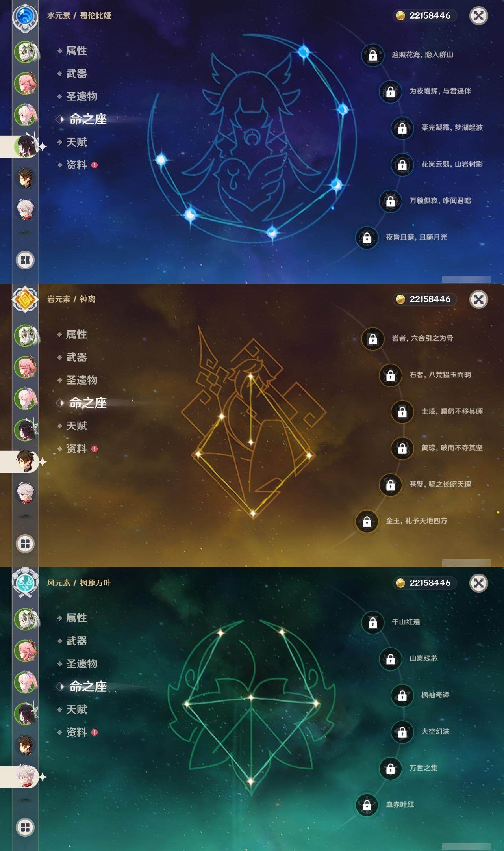Click the lock icon beside 血赤叶红

pyautogui.click(x=367, y=805)
